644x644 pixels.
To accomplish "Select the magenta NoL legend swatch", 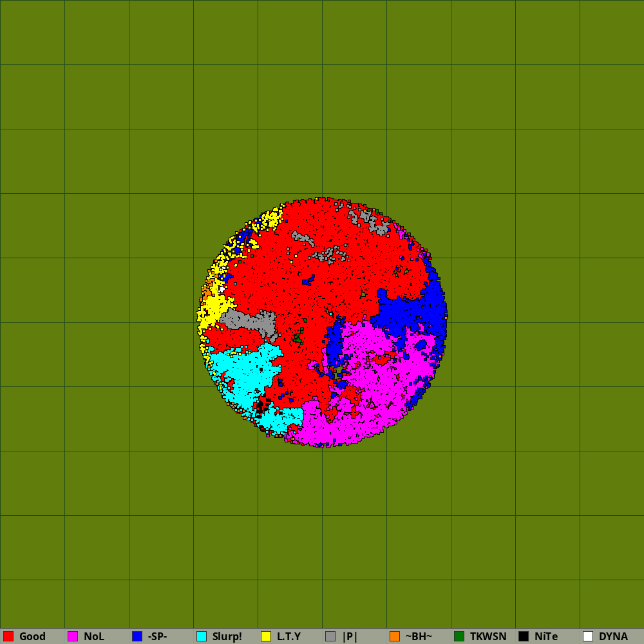I will [x=73, y=636].
